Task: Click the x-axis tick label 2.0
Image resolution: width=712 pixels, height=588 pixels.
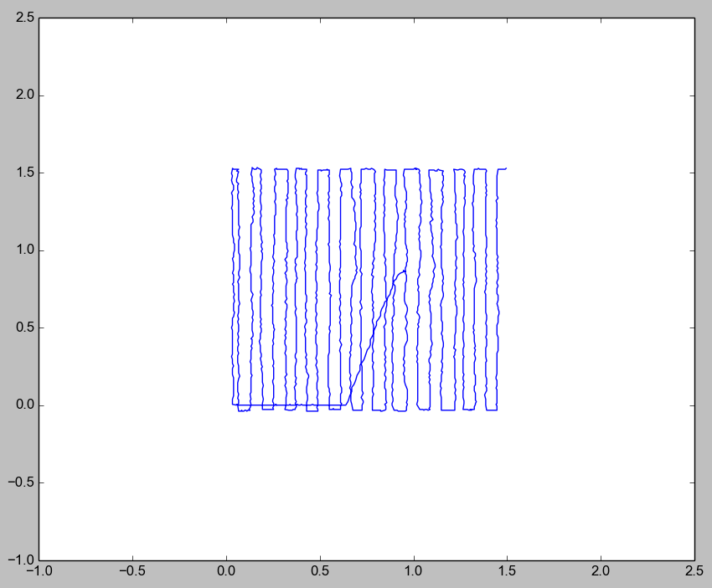Action: coord(601,570)
